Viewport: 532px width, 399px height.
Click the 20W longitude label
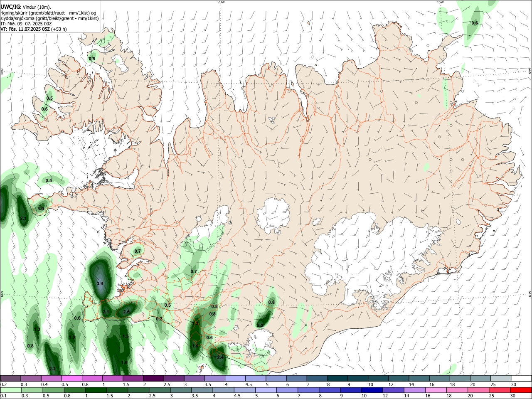coord(221,2)
